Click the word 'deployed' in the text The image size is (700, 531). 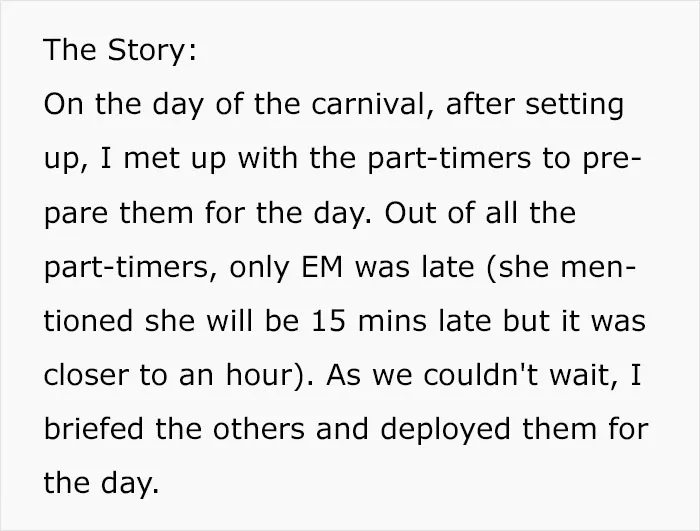click(445, 430)
